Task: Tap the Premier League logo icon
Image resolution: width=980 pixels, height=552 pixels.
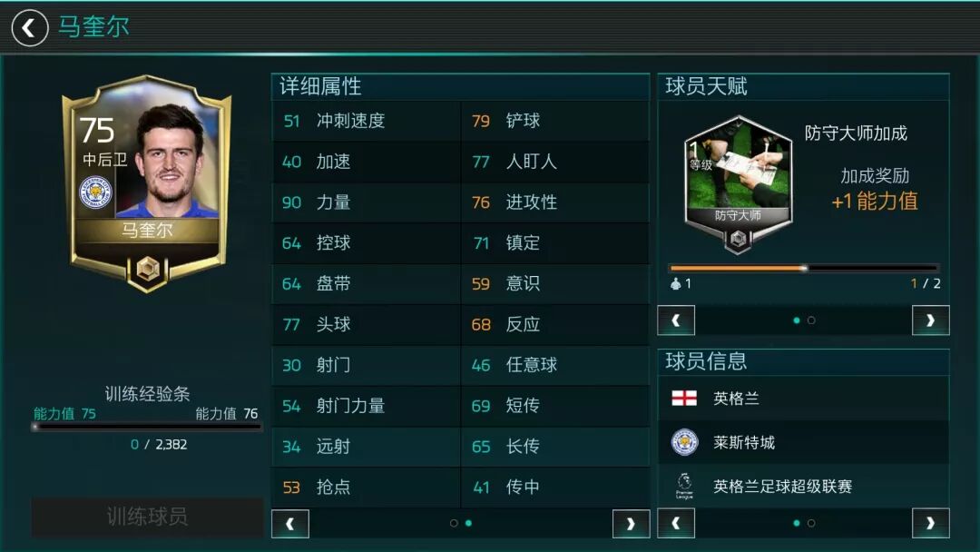Action: [684, 486]
